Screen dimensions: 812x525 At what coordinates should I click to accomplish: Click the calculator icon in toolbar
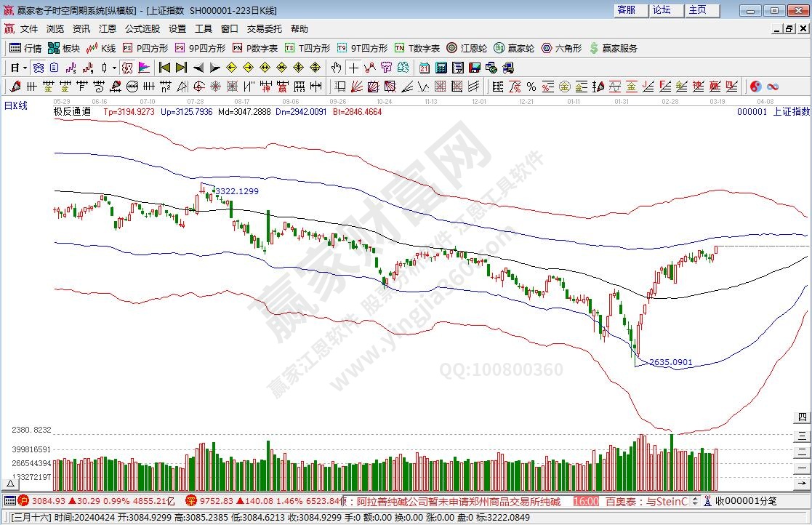440,68
